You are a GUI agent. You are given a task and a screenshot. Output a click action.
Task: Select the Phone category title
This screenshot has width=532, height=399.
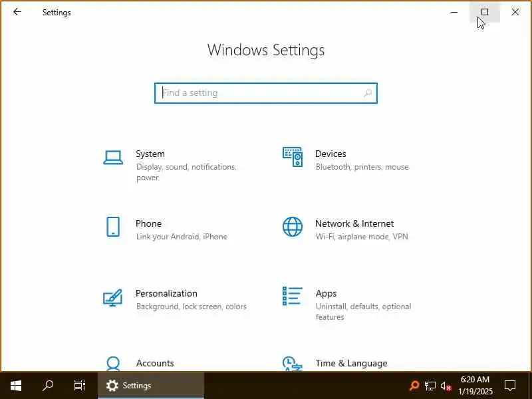click(148, 223)
